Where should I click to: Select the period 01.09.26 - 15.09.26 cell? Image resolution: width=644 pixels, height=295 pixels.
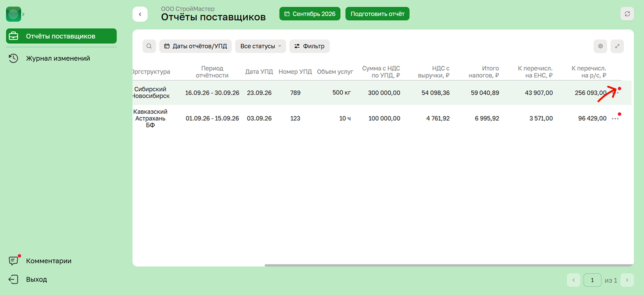tap(212, 118)
